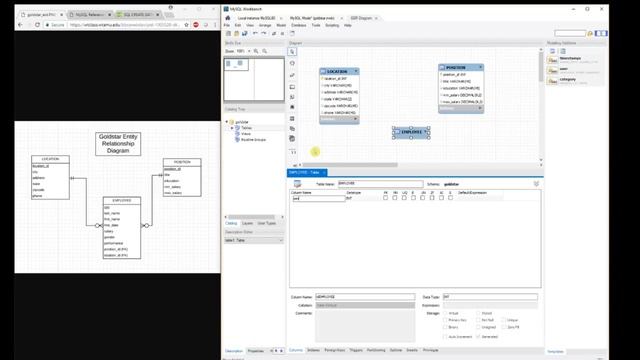Viewport: 640px width, 360px height.
Task: Click the second Modeling Additions toolbar icon
Action: point(563,51)
